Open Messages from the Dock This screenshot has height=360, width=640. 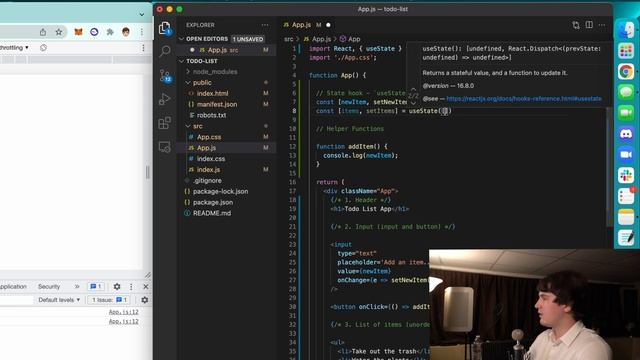(626, 92)
